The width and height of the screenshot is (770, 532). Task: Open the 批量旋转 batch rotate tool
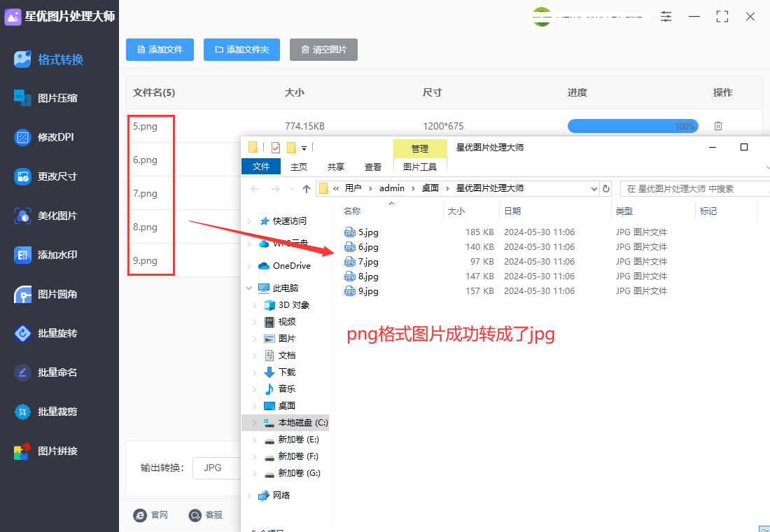coord(45,333)
